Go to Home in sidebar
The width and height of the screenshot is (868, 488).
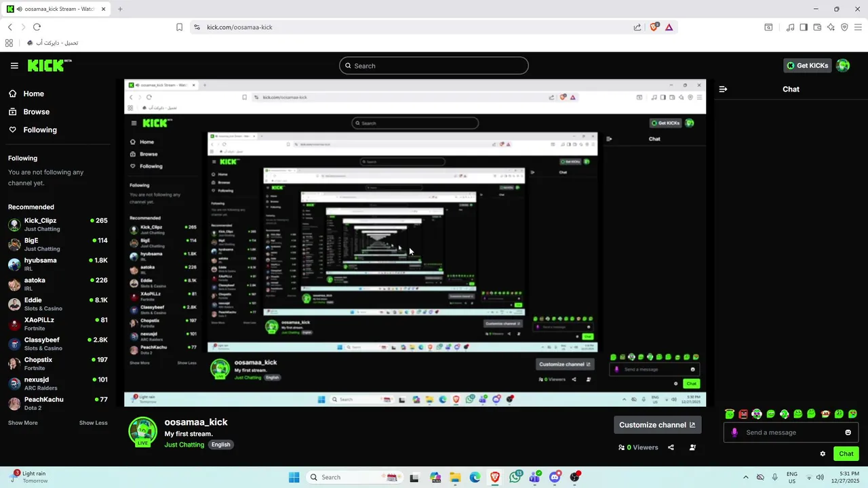26,94
